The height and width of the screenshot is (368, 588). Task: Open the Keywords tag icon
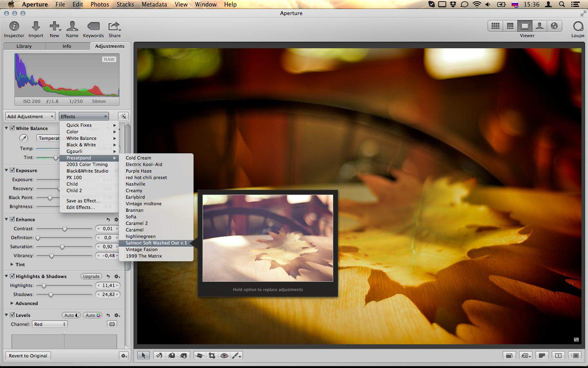93,27
